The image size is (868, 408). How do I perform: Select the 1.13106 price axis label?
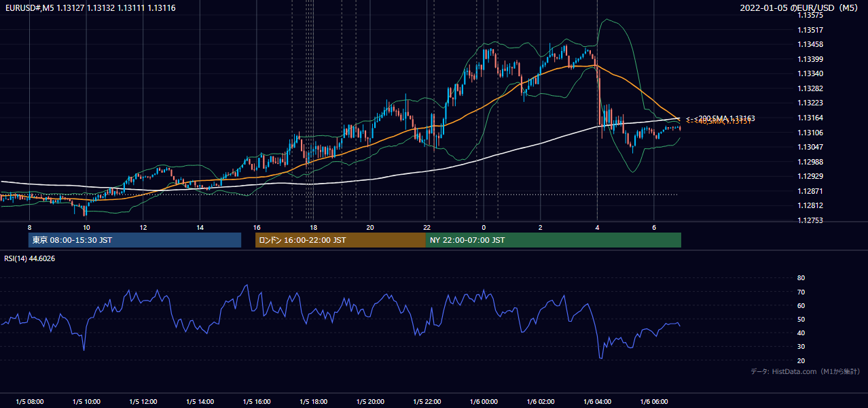pos(810,132)
